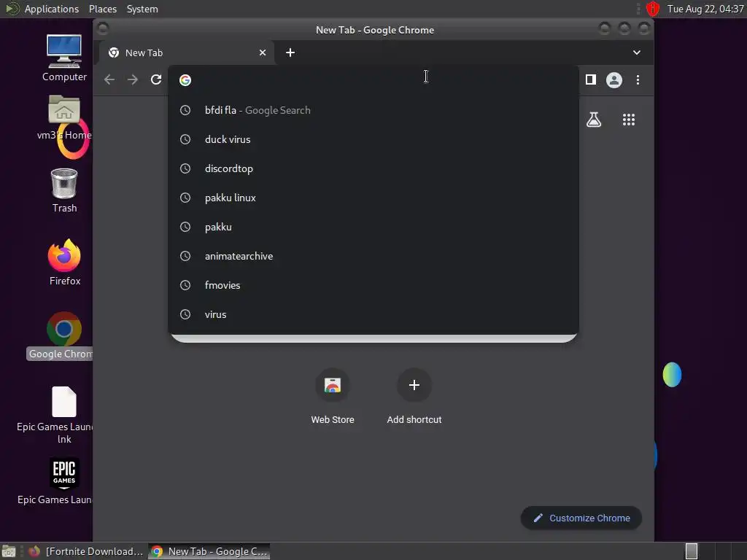Open the Google apps grid icon

[x=629, y=120]
